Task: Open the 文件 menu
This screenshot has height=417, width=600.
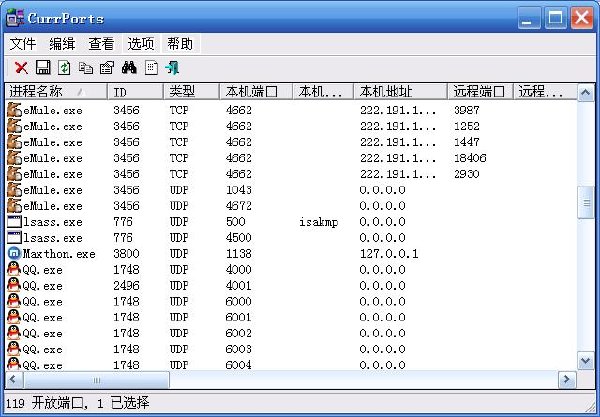Action: click(x=23, y=44)
